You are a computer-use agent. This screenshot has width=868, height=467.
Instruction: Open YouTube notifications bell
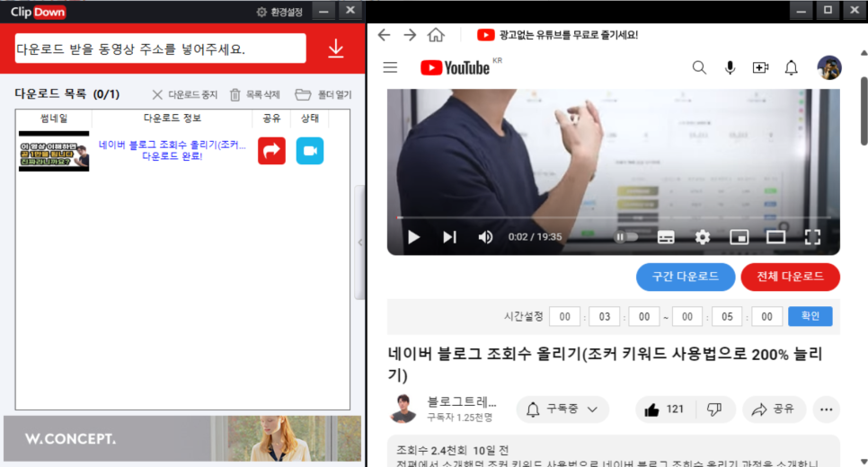click(x=791, y=67)
